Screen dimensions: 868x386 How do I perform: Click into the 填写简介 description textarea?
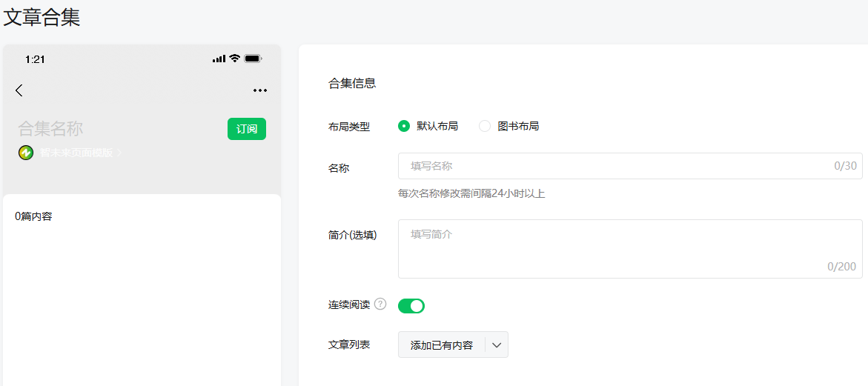630,249
